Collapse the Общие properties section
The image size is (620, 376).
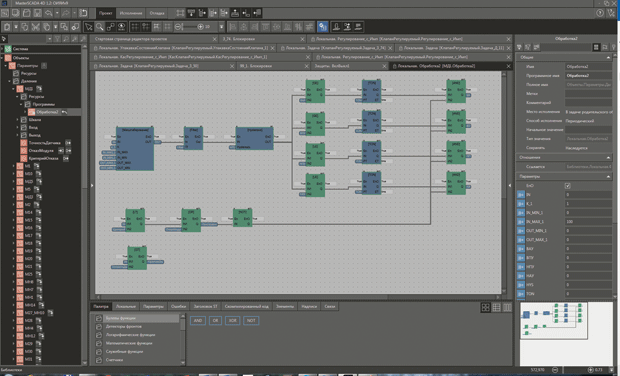click(608, 57)
